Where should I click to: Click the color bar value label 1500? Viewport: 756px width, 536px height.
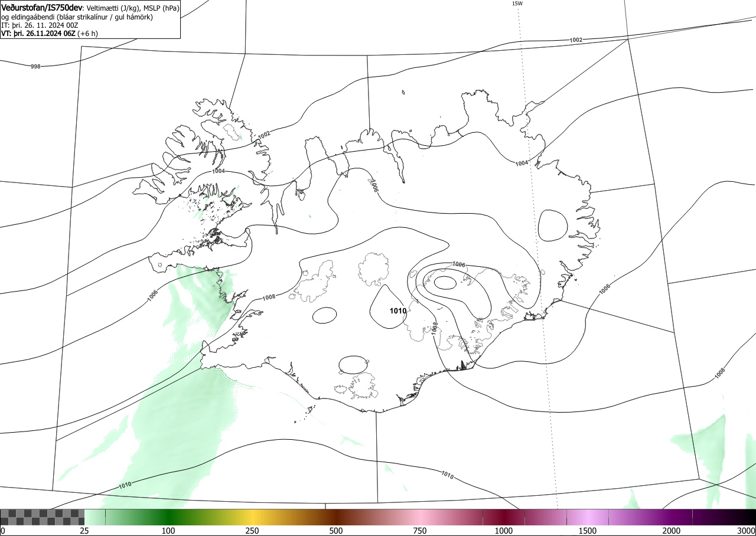(588, 531)
